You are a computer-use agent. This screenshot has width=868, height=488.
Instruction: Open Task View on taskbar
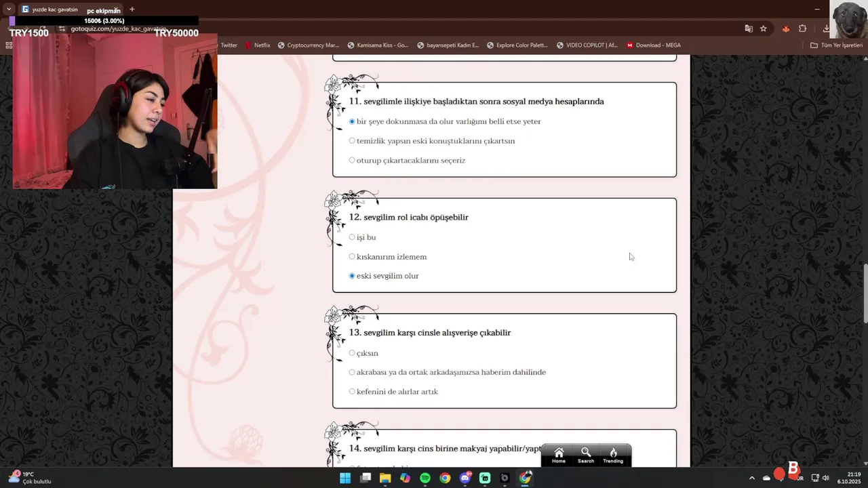click(x=366, y=478)
